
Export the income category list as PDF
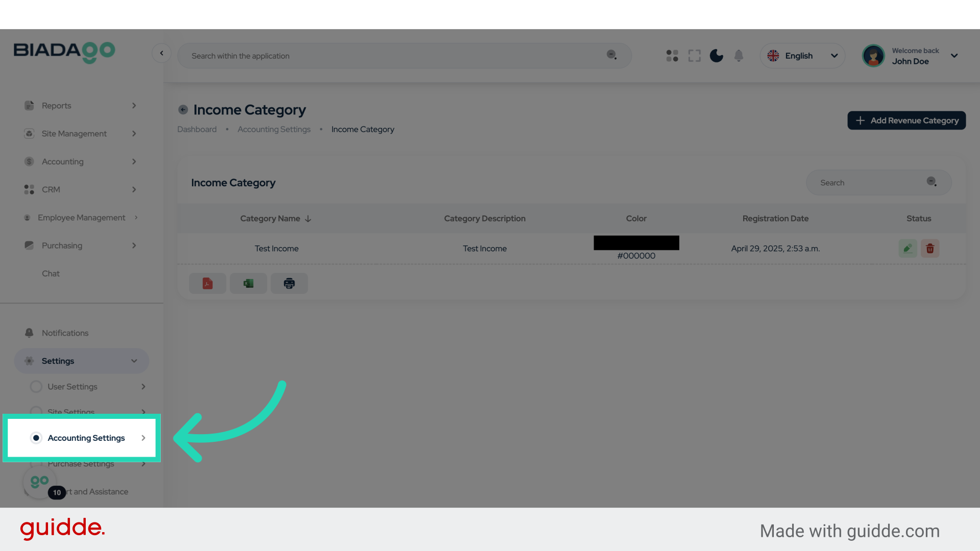tap(207, 283)
